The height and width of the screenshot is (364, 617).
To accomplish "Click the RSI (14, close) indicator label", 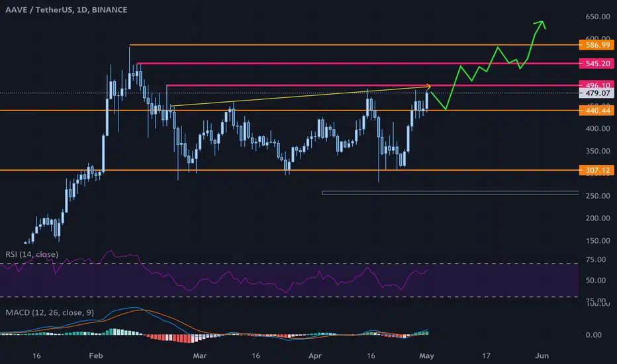I will click(32, 254).
